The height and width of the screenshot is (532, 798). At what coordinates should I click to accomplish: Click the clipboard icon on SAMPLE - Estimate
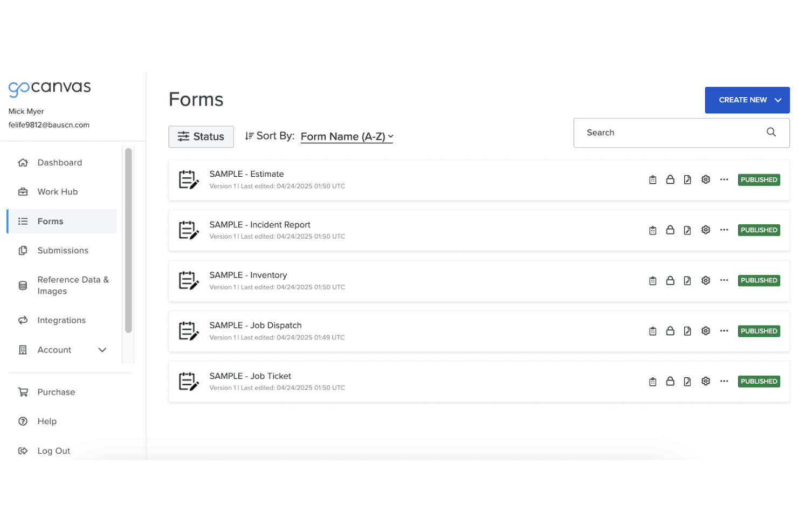(652, 179)
